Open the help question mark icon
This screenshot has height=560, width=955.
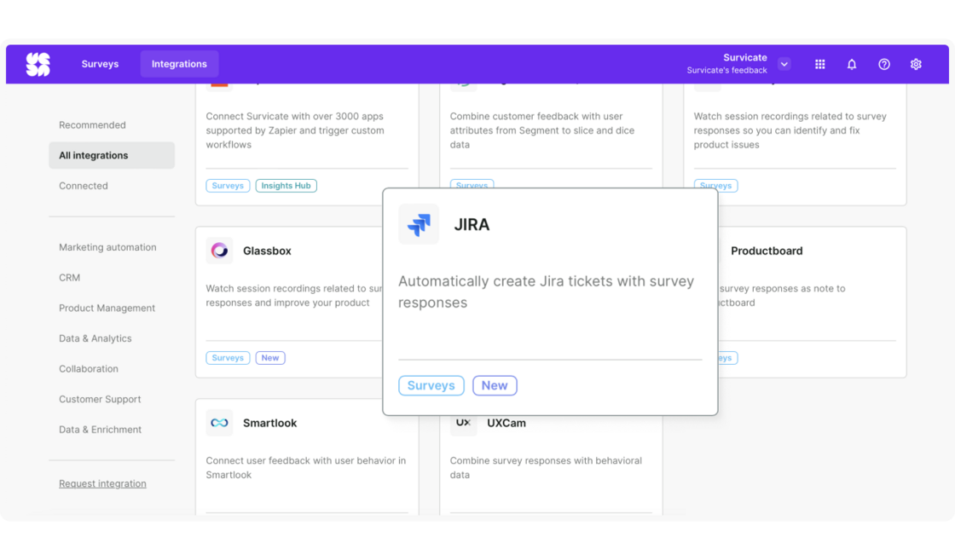[884, 63]
